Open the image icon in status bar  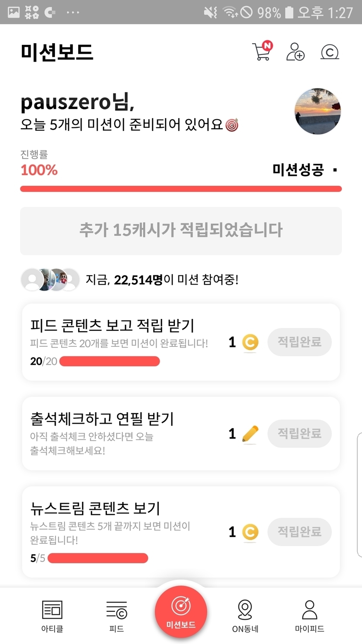(x=14, y=12)
